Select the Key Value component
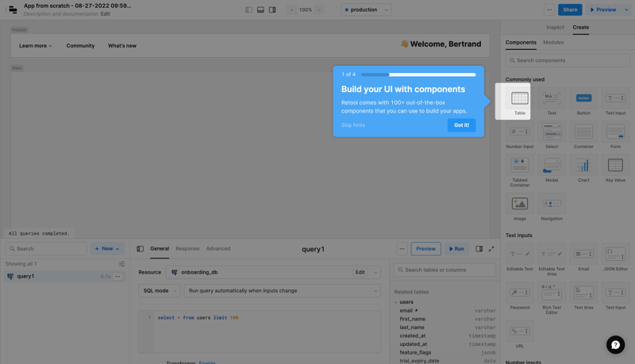 click(616, 169)
